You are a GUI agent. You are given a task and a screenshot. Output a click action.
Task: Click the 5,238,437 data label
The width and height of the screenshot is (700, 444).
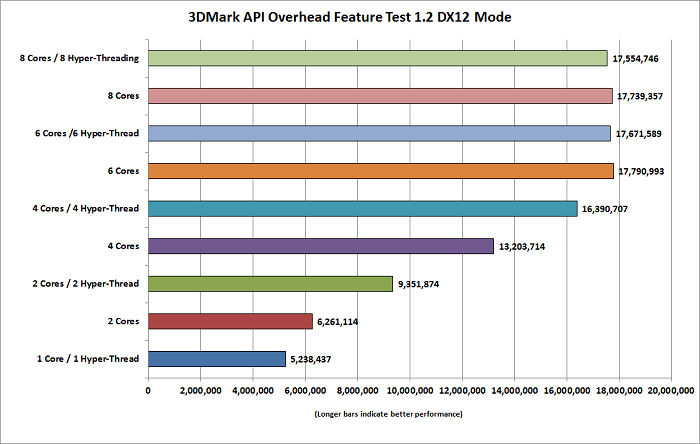pyautogui.click(x=311, y=359)
